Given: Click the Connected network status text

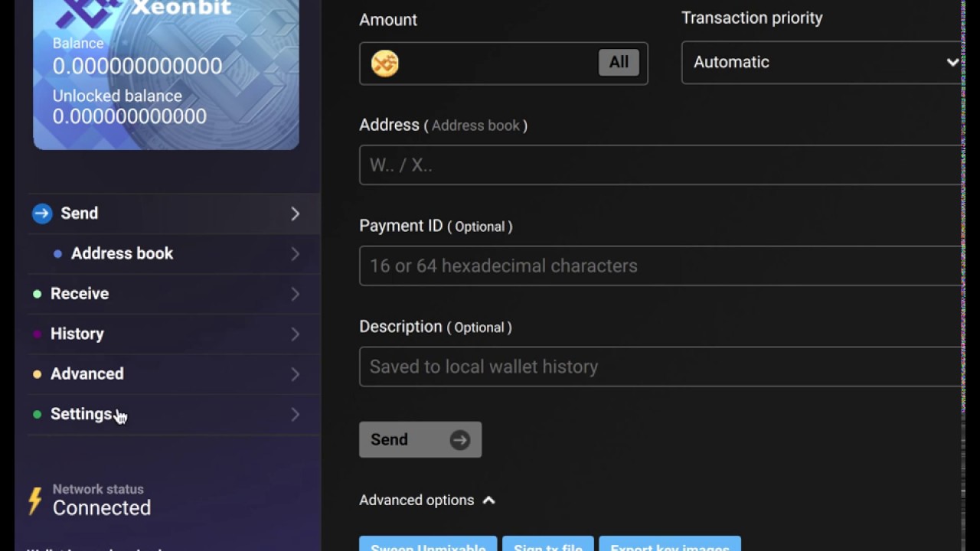Looking at the screenshot, I should point(102,508).
